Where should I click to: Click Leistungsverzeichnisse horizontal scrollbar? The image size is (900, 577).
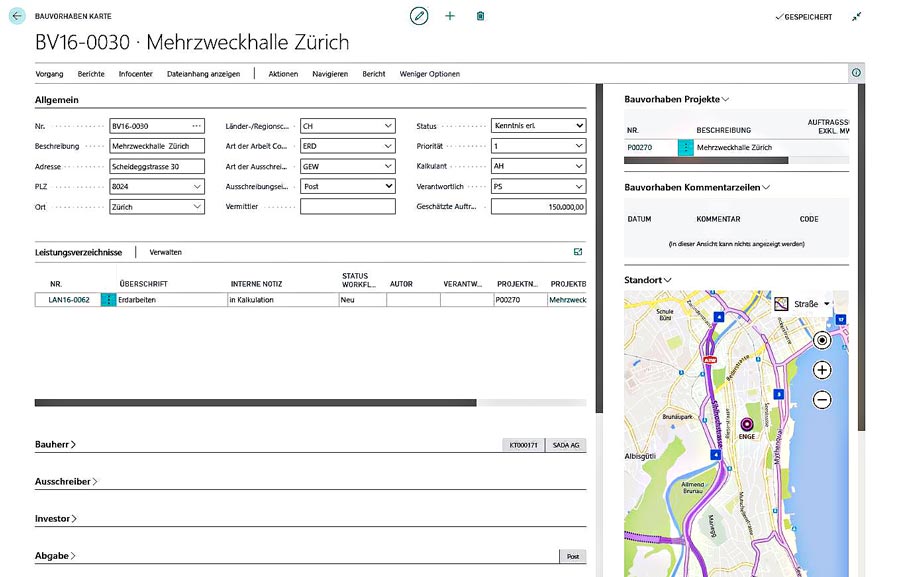255,403
